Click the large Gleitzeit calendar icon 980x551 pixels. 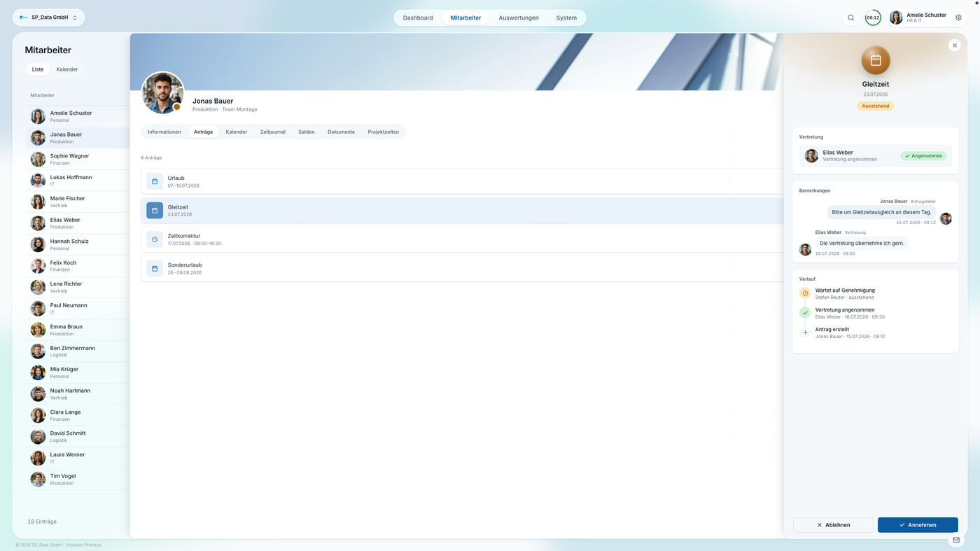point(876,60)
